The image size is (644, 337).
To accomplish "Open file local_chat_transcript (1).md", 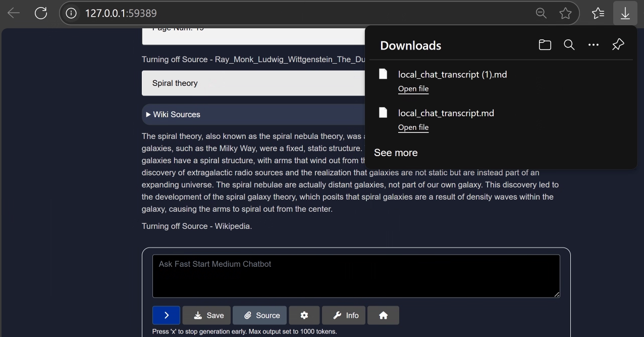I will (413, 89).
